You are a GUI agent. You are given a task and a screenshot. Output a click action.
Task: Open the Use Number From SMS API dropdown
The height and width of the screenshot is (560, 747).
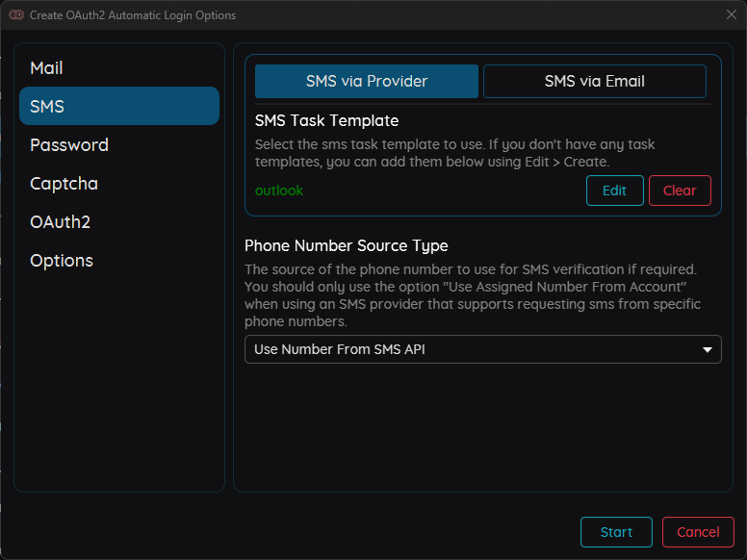472,349
